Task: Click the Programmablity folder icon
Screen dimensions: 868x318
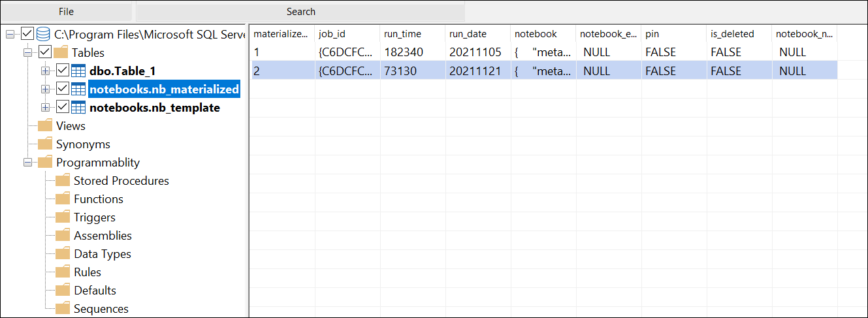Action: point(45,162)
